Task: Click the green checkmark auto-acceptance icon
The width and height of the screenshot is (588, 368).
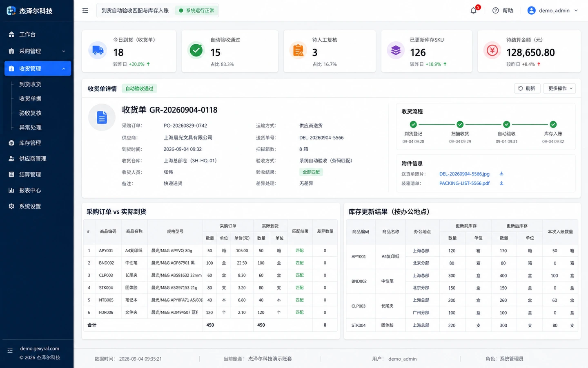Action: tap(196, 51)
